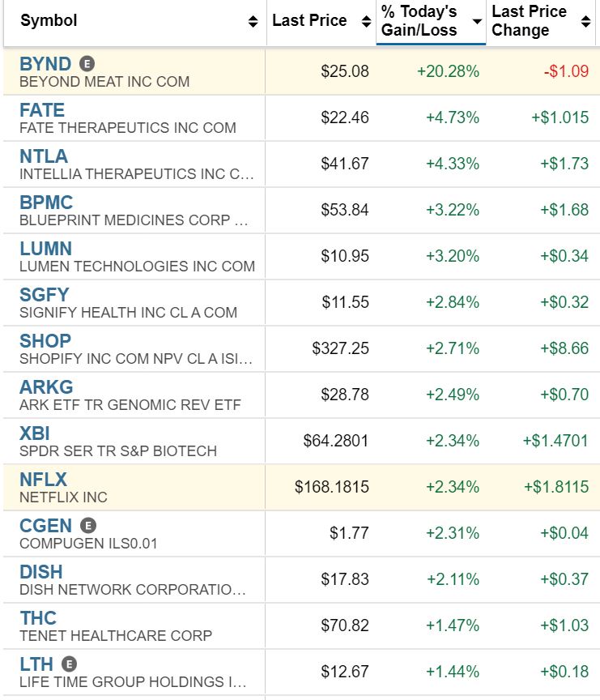
Task: Click the Symbol column header
Action: click(x=49, y=21)
